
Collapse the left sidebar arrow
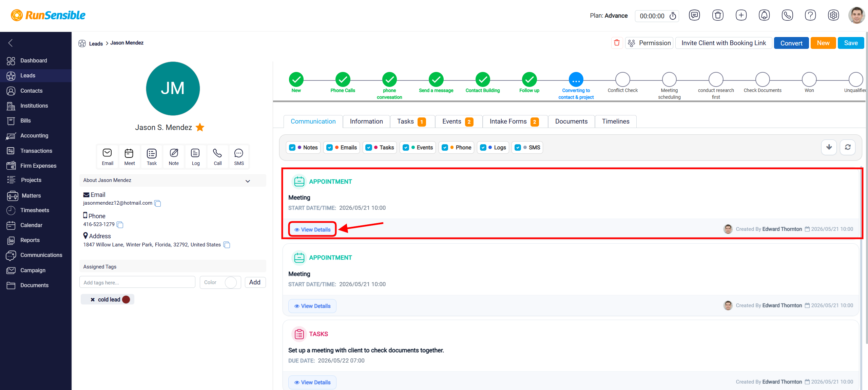click(11, 43)
